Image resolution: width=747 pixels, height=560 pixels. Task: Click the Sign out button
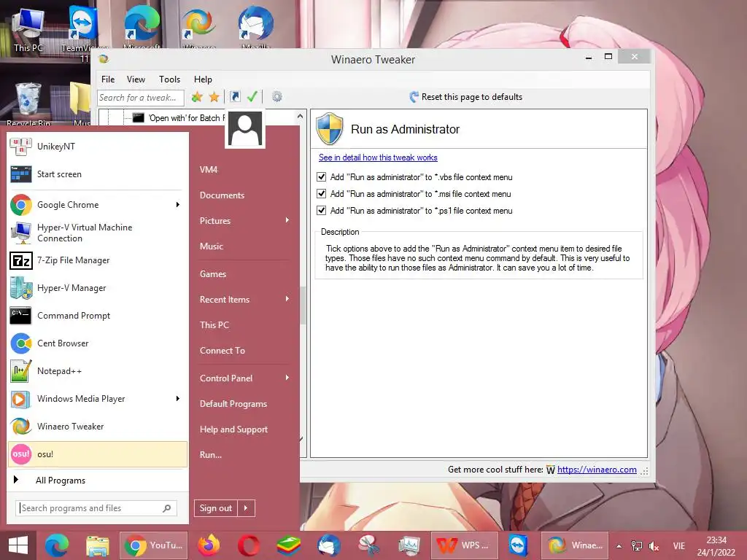(x=216, y=508)
